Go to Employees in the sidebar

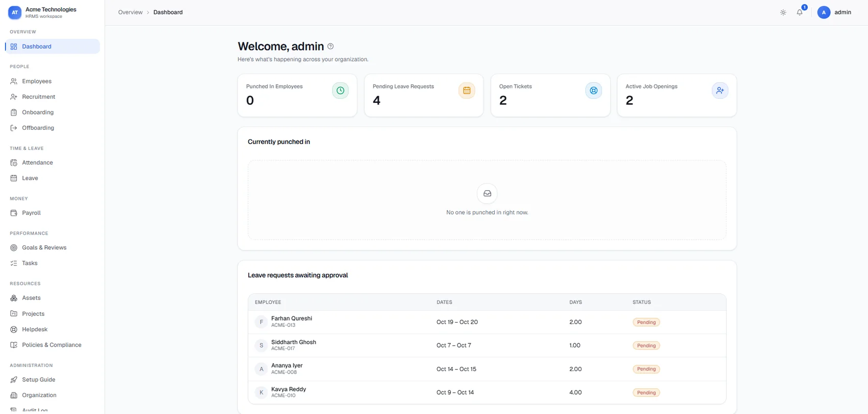[x=53, y=81]
